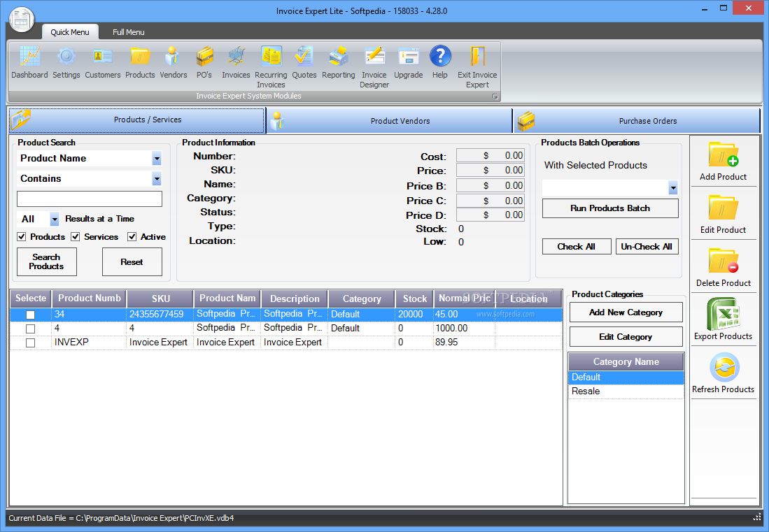Sort by the Description column header
Screen dimensions: 769x532
pos(295,299)
